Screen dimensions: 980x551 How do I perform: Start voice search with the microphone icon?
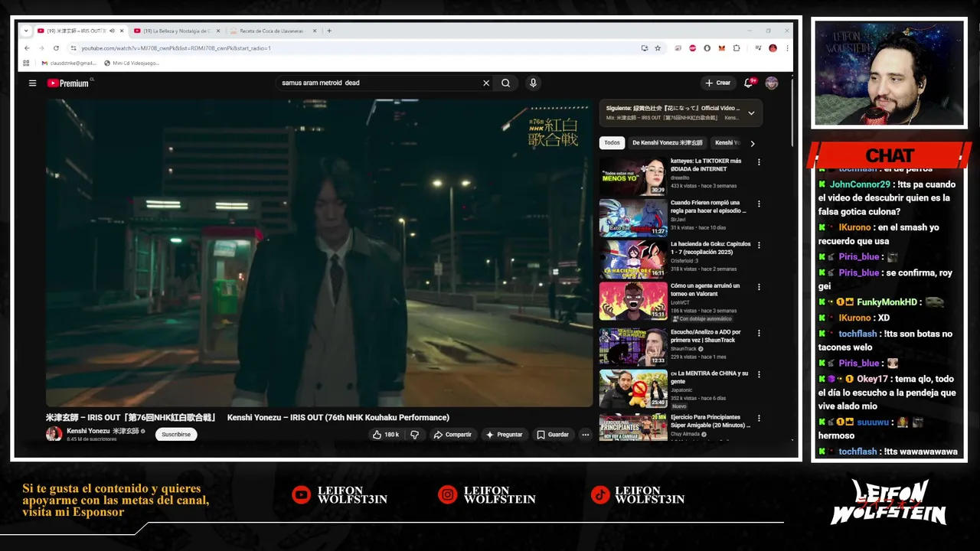(533, 83)
